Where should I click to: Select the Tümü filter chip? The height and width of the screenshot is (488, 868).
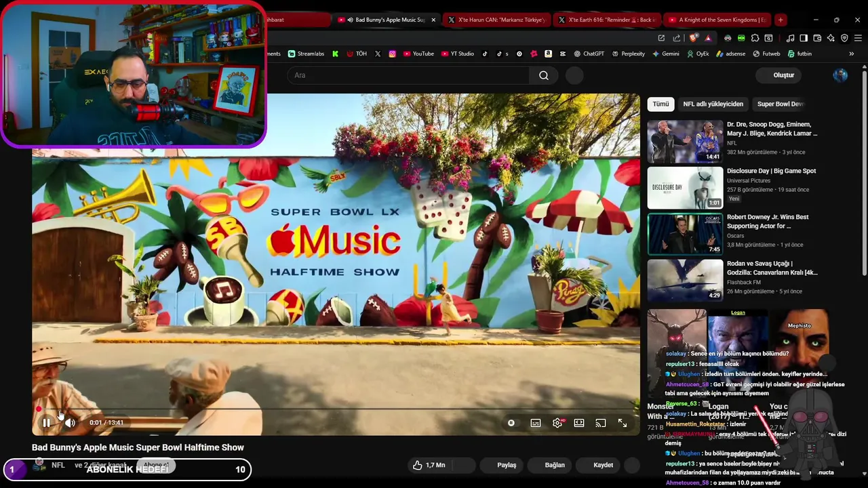(x=660, y=104)
